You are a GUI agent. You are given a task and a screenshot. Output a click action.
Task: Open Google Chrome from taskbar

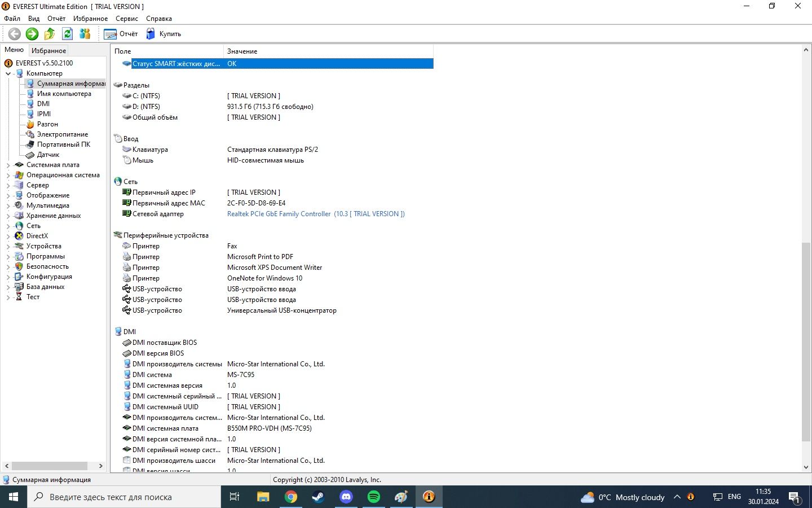coord(291,497)
